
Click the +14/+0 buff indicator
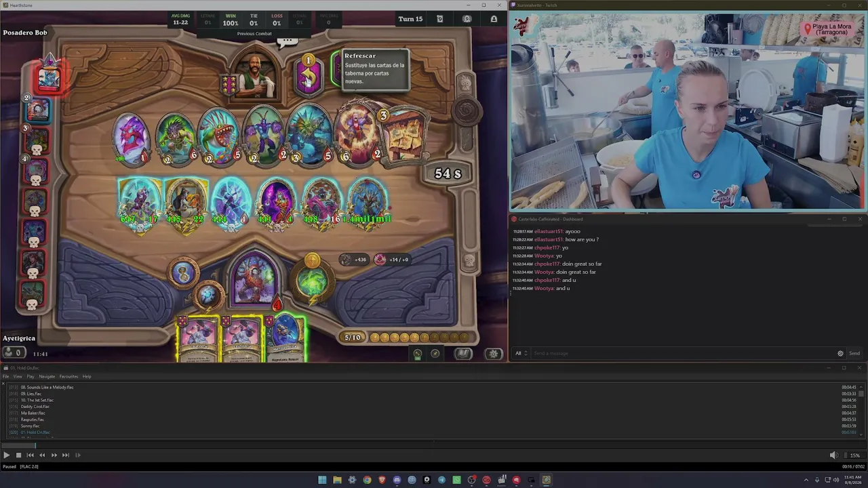tap(392, 260)
